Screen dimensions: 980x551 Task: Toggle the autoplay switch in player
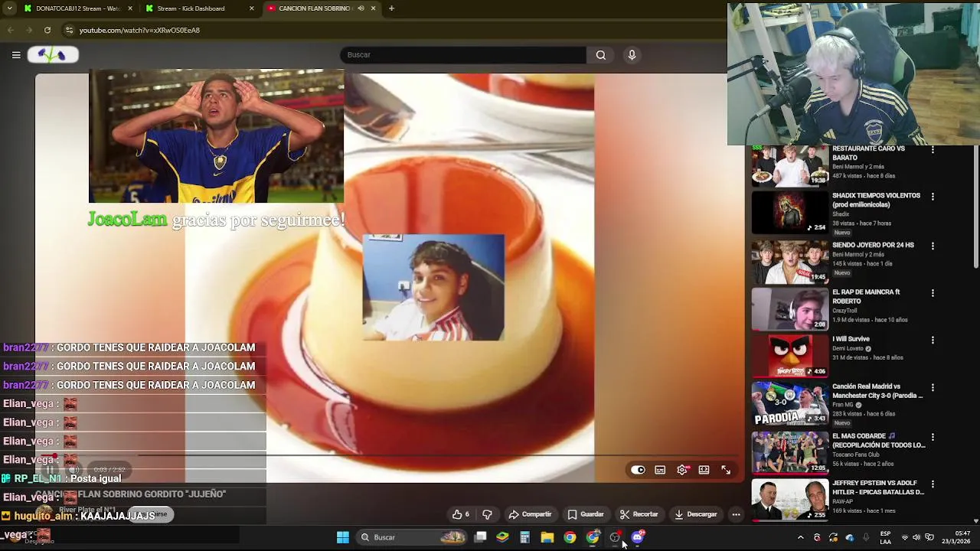tap(638, 470)
